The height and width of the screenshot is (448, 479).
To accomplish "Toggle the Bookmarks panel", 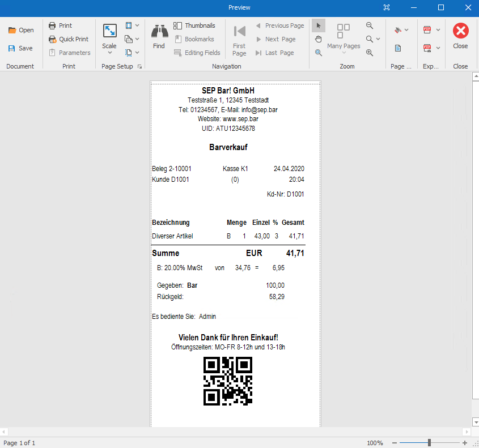I will [194, 39].
